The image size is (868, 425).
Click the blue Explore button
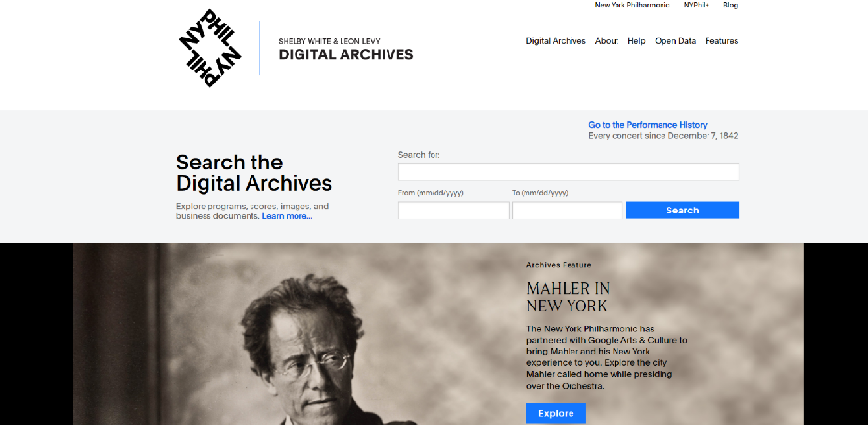pos(556,413)
